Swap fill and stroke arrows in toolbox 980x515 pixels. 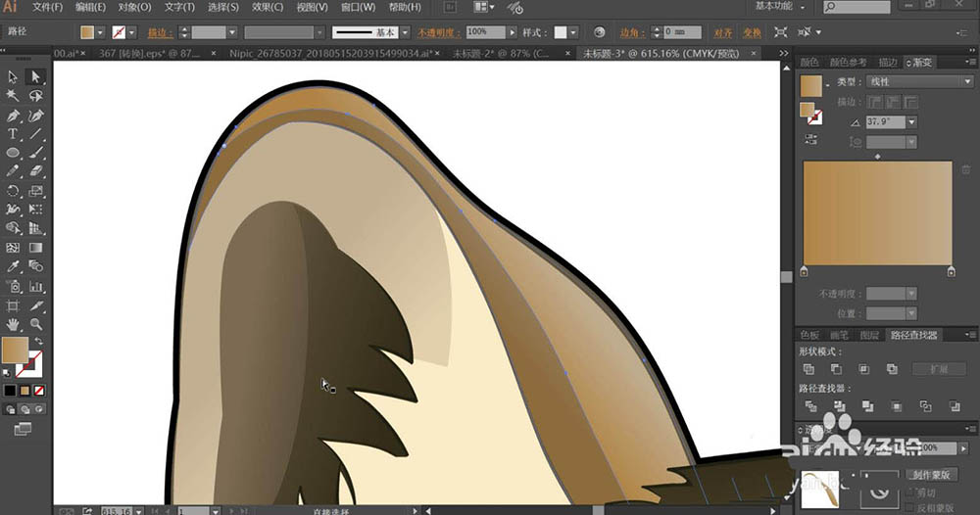click(39, 342)
